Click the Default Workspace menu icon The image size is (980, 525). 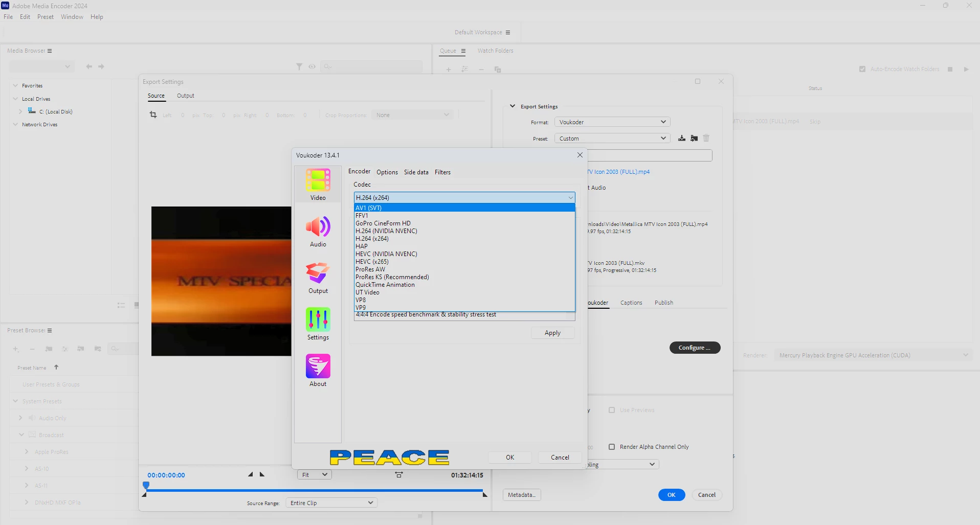pyautogui.click(x=508, y=32)
